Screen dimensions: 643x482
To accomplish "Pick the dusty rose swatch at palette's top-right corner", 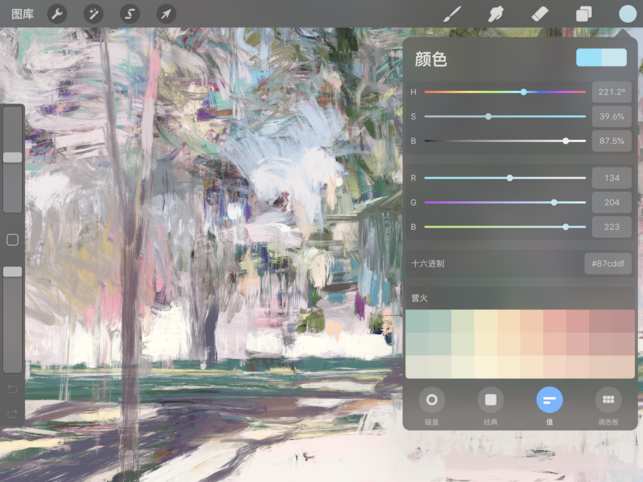I will point(624,321).
